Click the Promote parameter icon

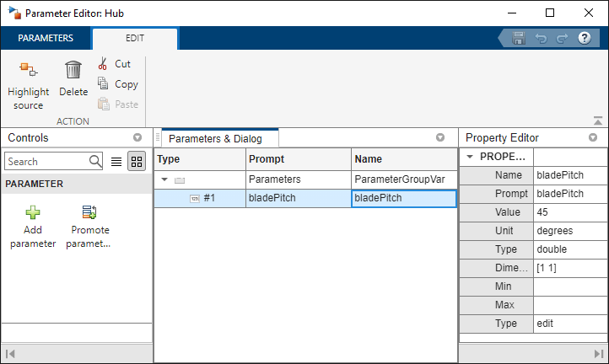89,213
